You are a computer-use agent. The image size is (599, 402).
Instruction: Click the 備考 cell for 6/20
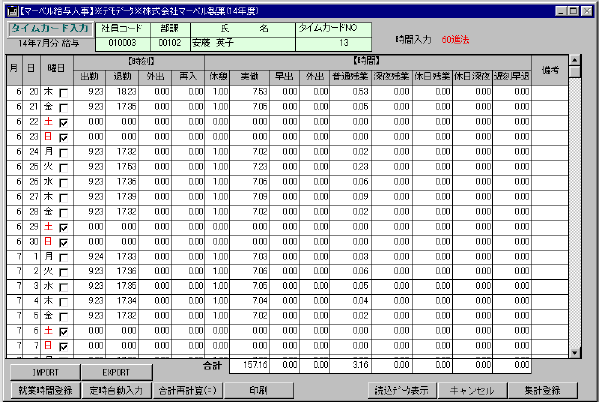pyautogui.click(x=550, y=92)
